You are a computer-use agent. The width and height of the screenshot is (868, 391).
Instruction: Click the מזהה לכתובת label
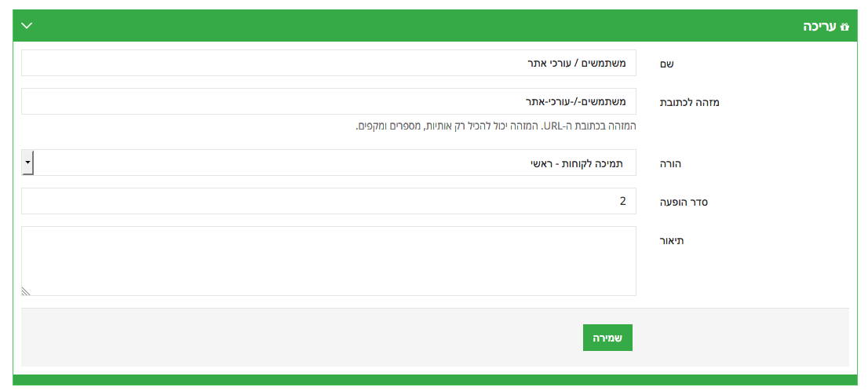pos(685,102)
